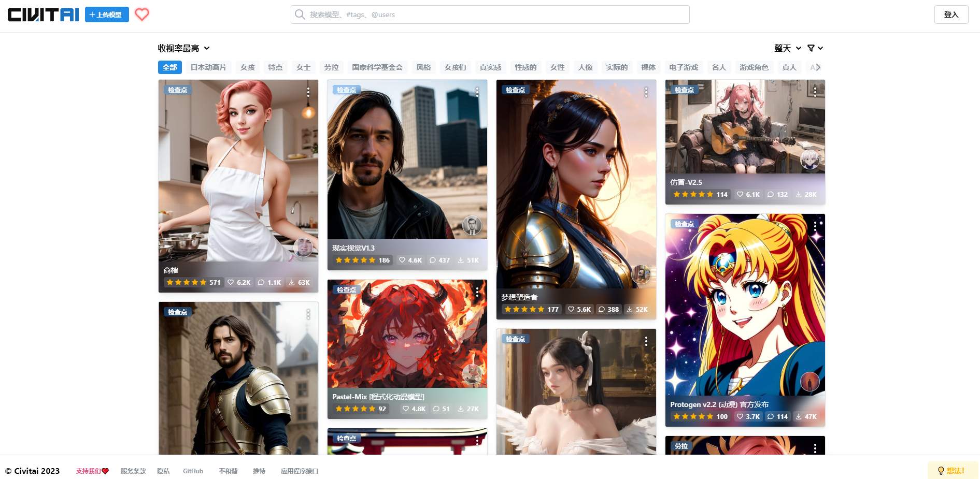Click creator avatar on 梦想塑造者 card

tap(641, 274)
